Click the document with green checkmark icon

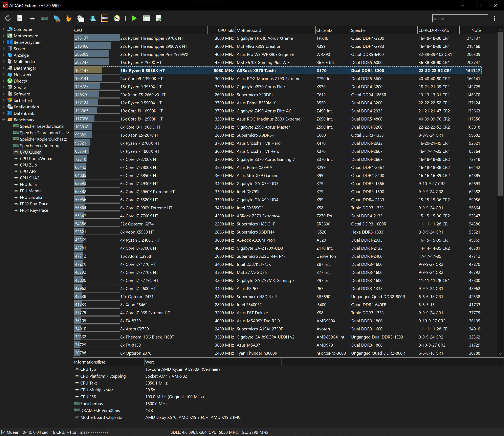159,18
